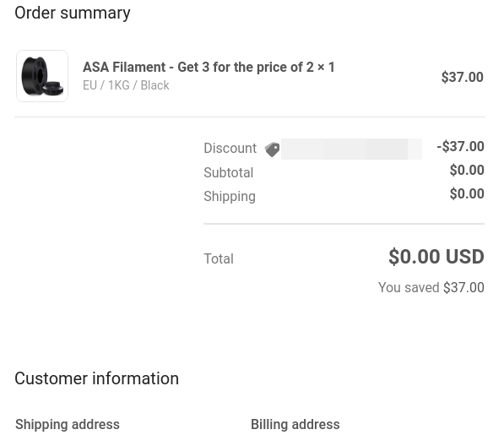Click the Shipping label in summary
The width and height of the screenshot is (504, 435).
coord(230,197)
